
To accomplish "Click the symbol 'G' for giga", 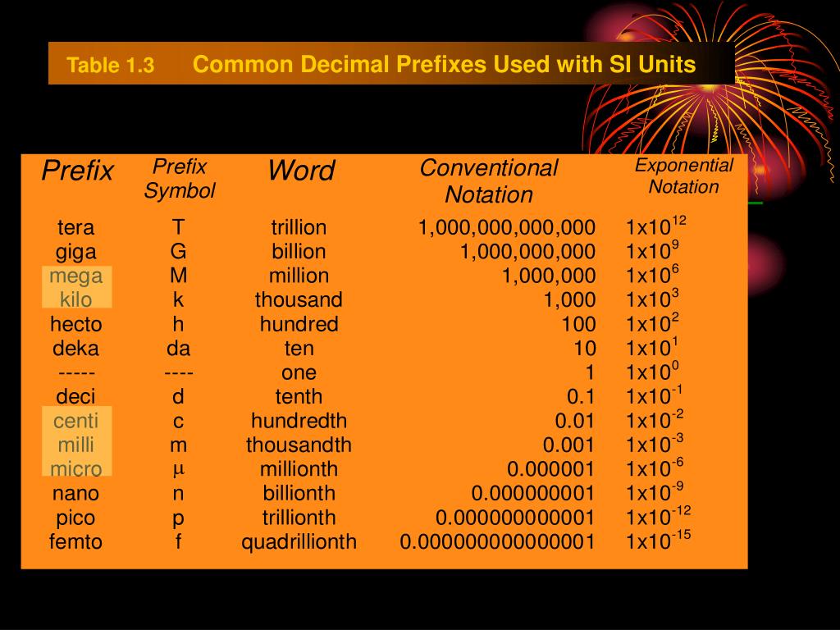I will pyautogui.click(x=178, y=251).
